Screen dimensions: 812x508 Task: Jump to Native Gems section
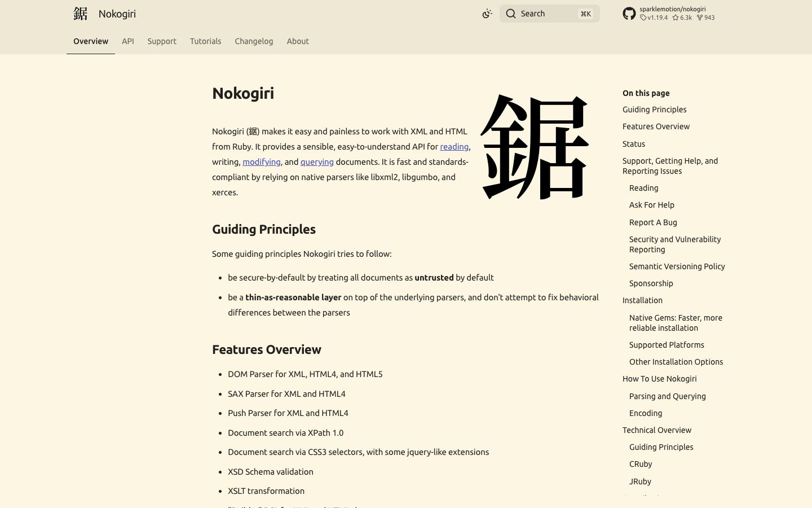click(x=676, y=323)
